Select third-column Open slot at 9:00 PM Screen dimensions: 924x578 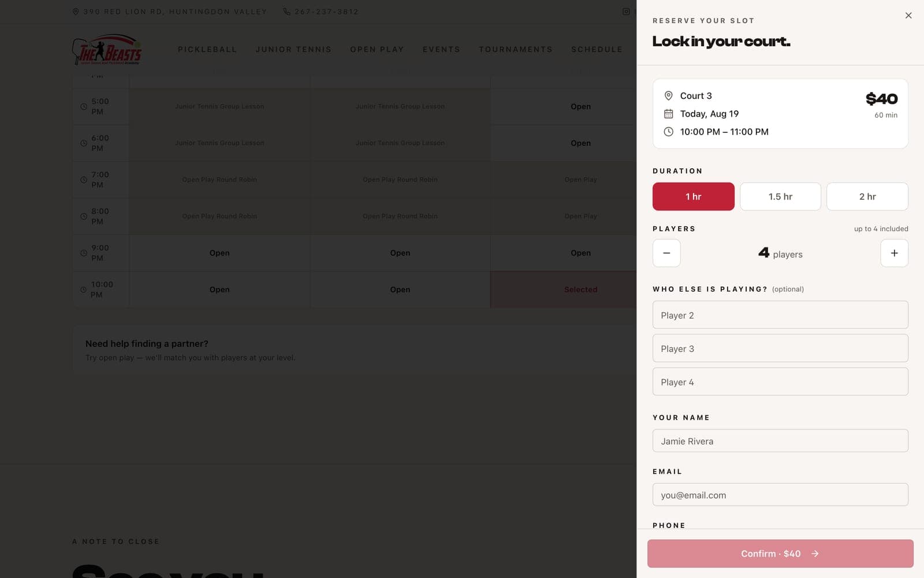(x=580, y=253)
